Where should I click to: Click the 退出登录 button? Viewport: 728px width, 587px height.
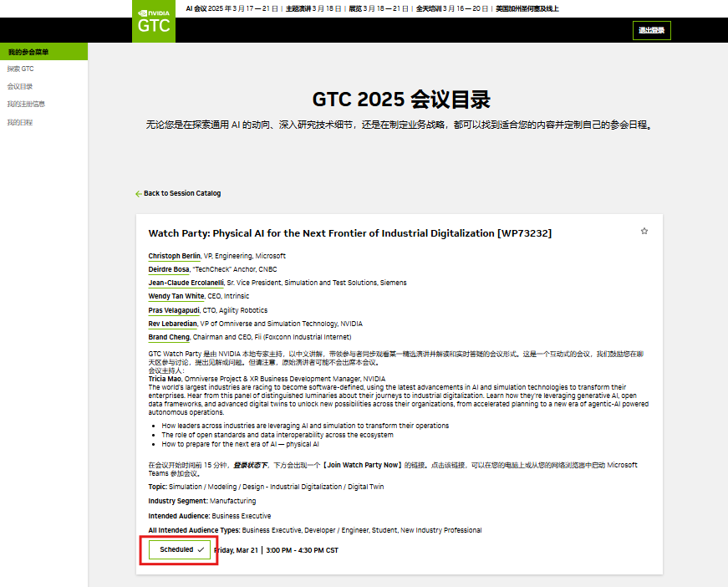[x=651, y=30]
